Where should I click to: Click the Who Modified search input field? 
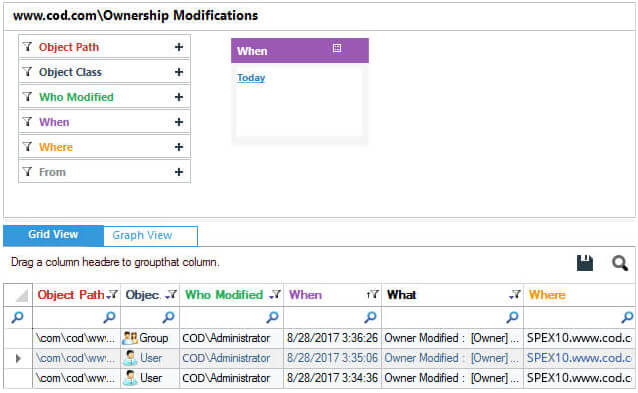click(x=232, y=317)
